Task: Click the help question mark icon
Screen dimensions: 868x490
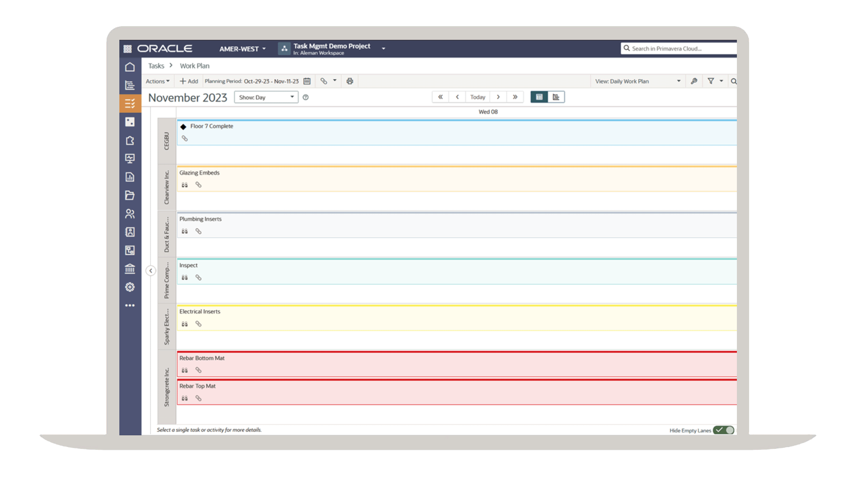Action: [x=306, y=97]
